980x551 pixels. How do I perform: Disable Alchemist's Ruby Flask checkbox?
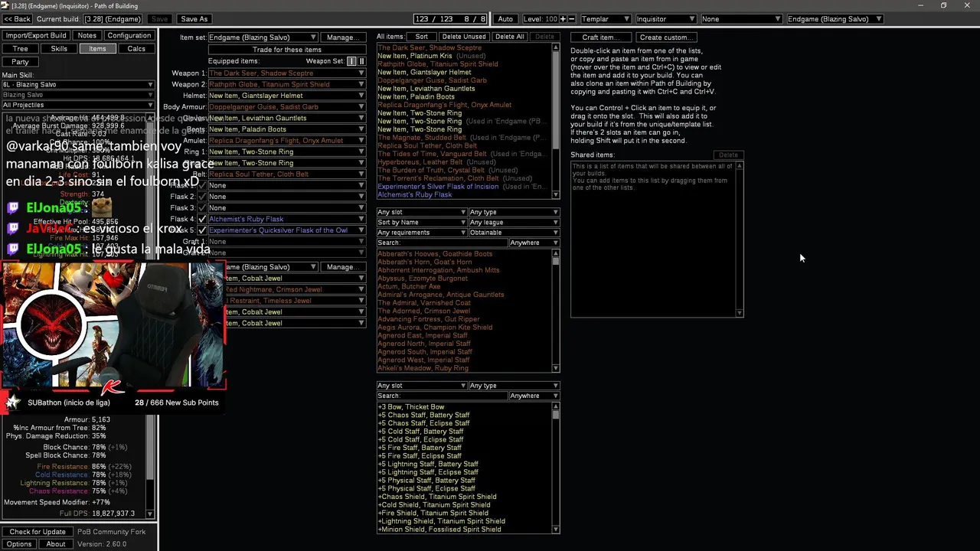[x=202, y=219]
